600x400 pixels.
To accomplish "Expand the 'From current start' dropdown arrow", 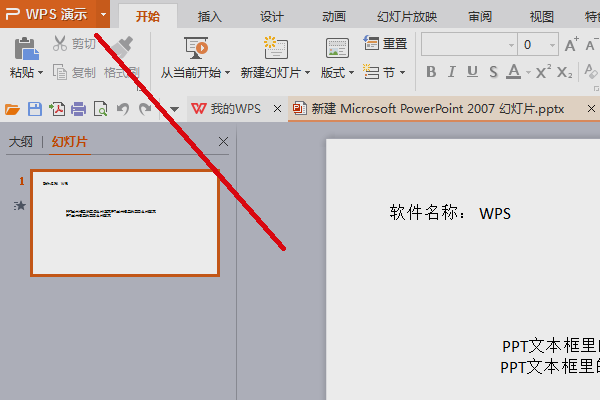I will (227, 72).
